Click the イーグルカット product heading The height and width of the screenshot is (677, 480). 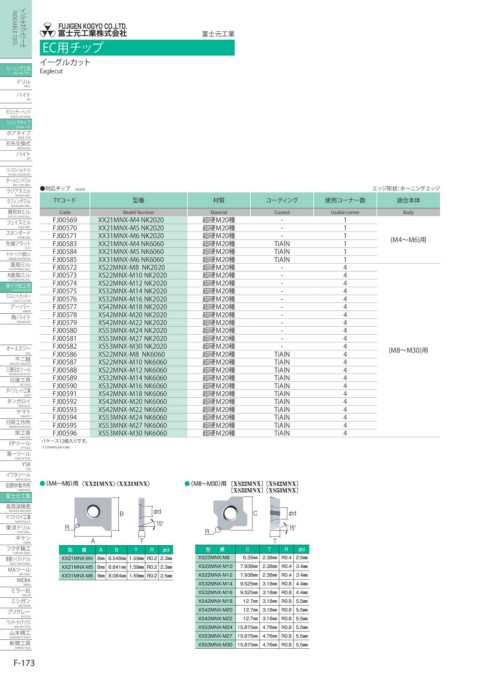[65, 63]
